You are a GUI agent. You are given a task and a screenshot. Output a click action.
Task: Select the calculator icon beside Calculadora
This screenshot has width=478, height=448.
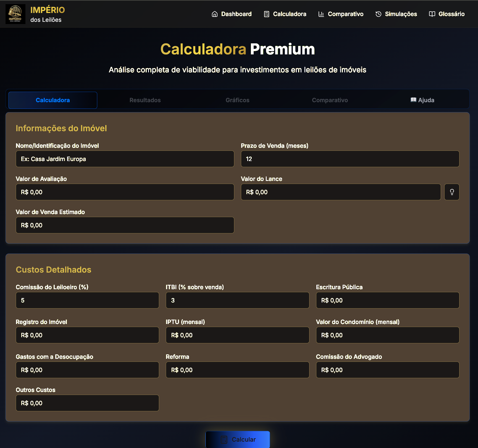(267, 14)
